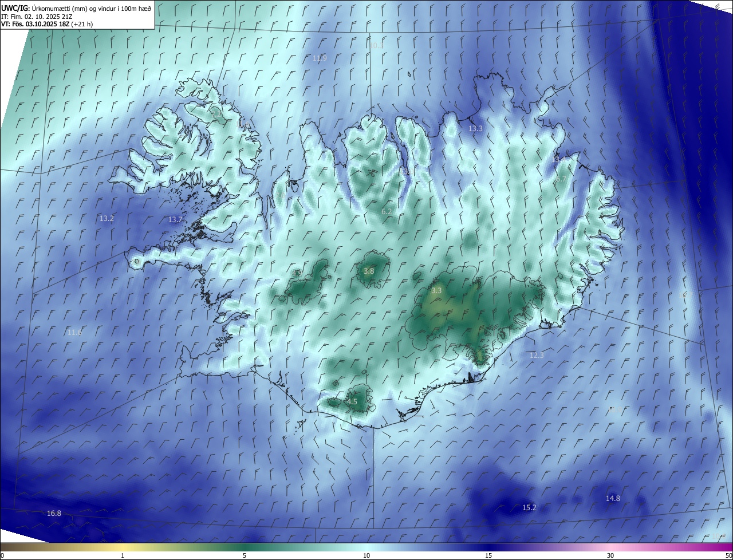Click the colorbar label '1'
The height and width of the screenshot is (560, 733).
pos(123,555)
